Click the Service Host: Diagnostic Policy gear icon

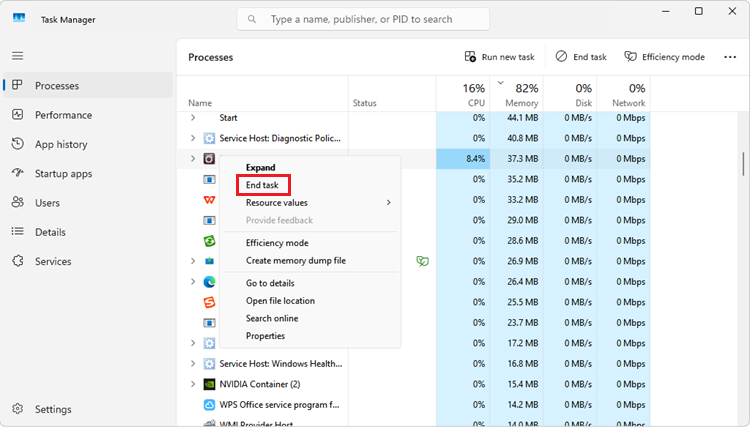pyautogui.click(x=209, y=138)
